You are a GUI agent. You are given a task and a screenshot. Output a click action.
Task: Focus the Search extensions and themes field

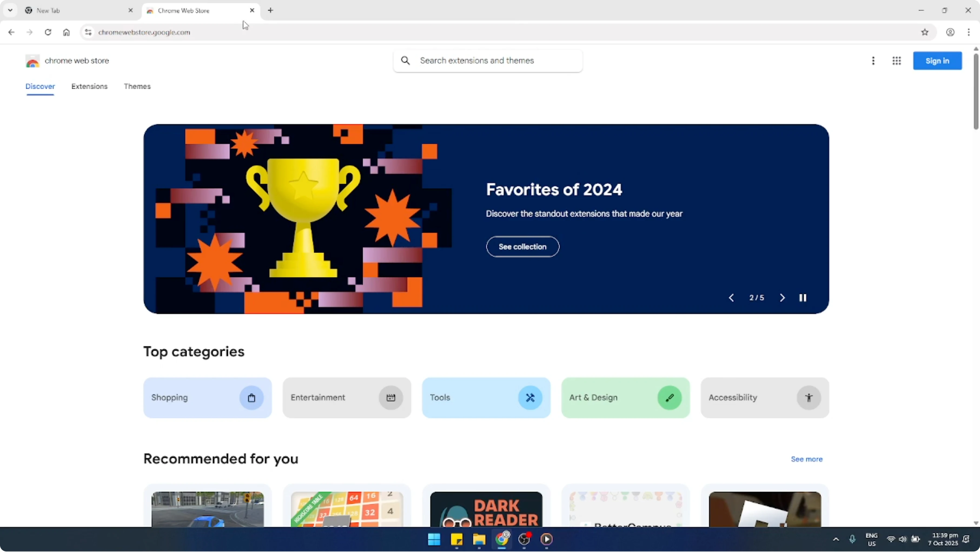point(488,61)
